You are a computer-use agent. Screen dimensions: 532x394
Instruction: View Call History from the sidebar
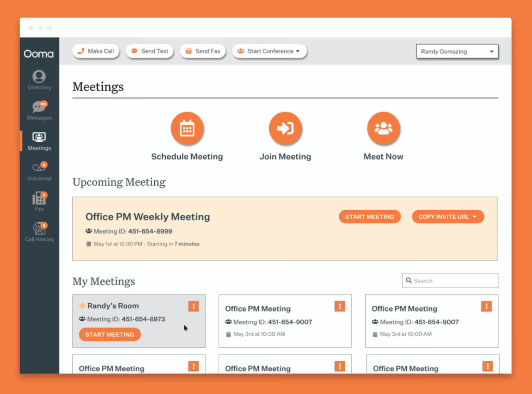coord(39,230)
